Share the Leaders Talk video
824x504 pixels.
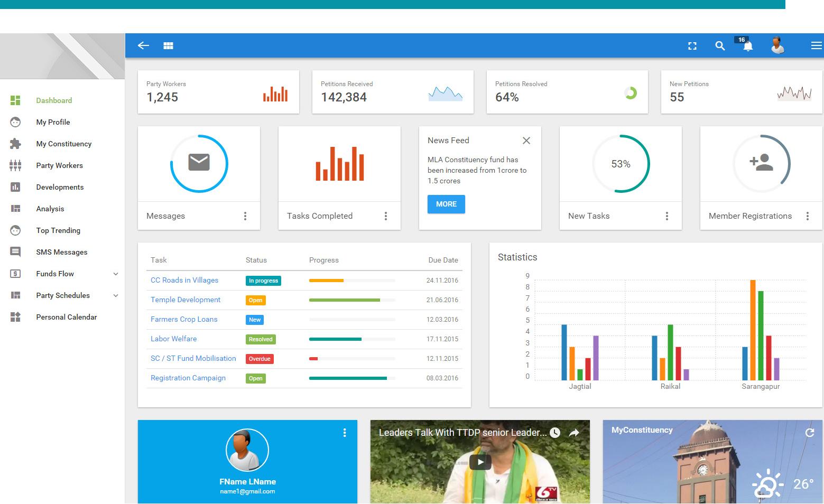click(x=574, y=433)
